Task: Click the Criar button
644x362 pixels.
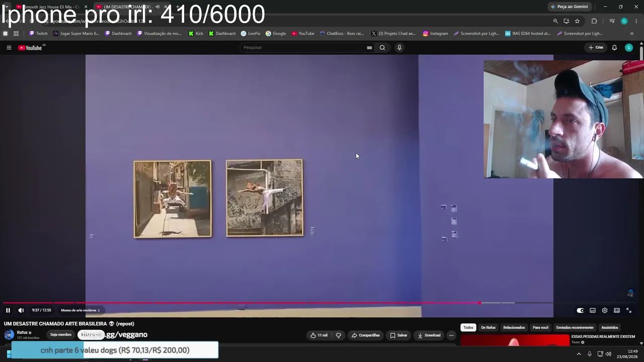Action: [596, 48]
